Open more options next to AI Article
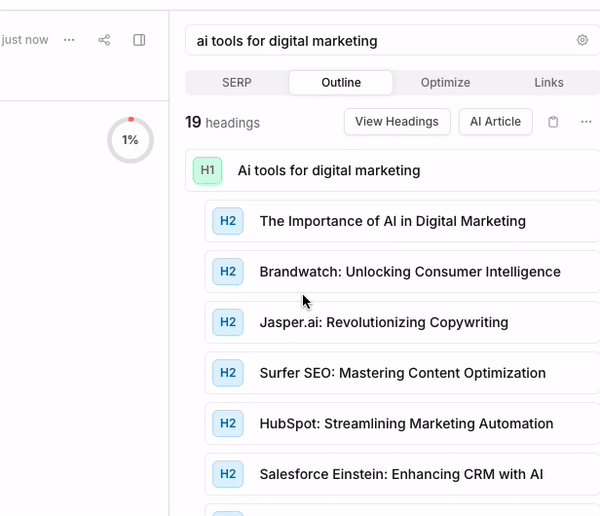Viewport: 600px width, 516px height. [x=586, y=122]
